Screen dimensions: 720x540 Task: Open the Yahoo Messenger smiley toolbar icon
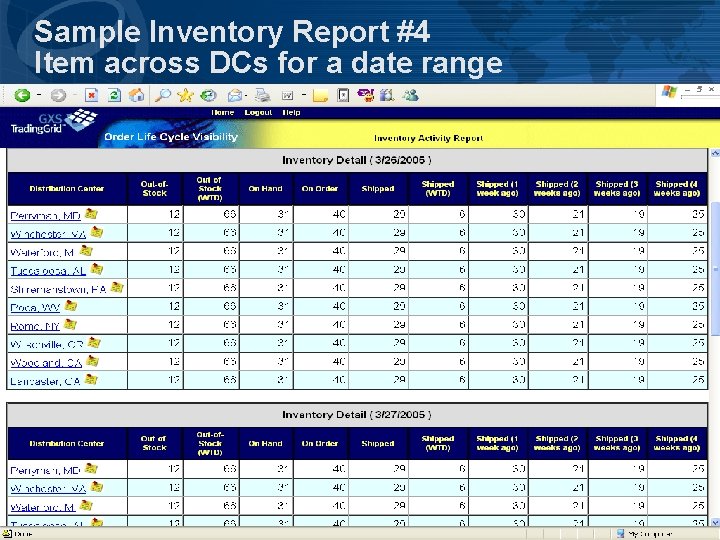pos(366,96)
